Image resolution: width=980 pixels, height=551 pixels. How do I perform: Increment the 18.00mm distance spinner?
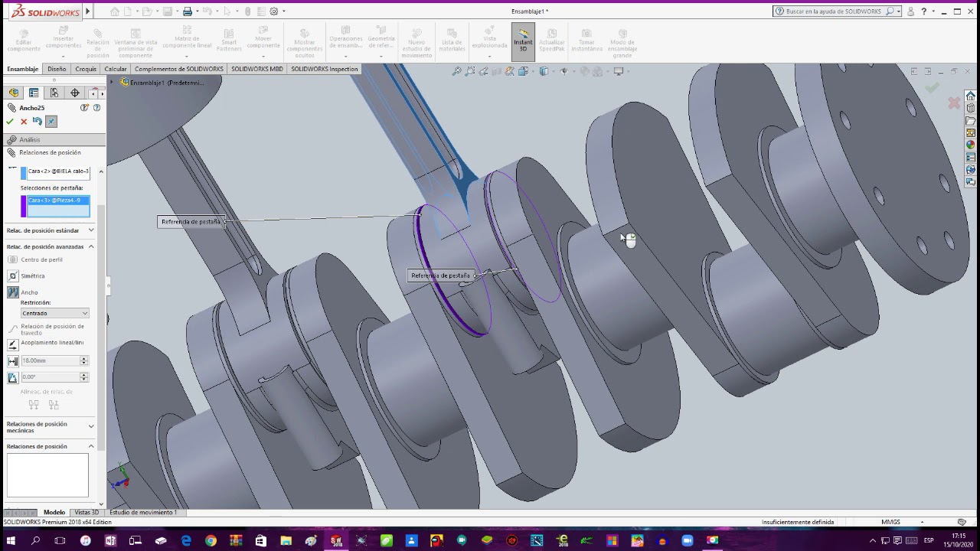pyautogui.click(x=83, y=358)
